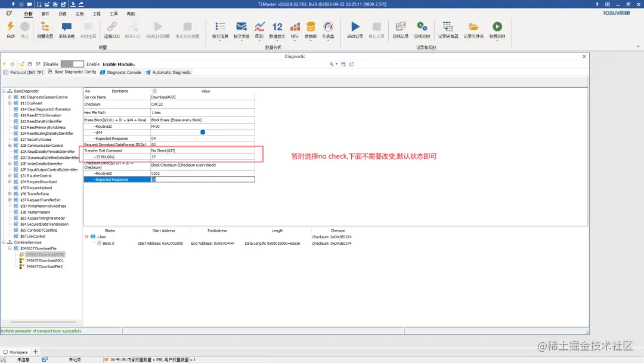Click horizontal scrollbar under service tree
This screenshot has width=644, height=363.
click(43, 322)
